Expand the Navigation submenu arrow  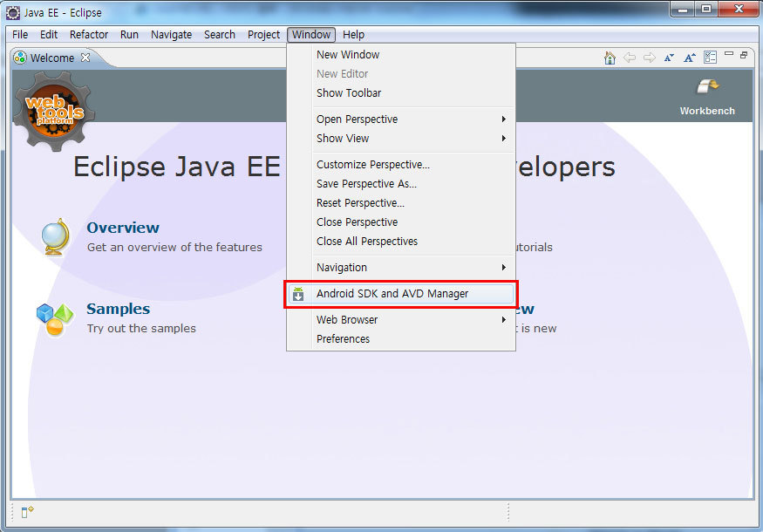click(x=504, y=267)
